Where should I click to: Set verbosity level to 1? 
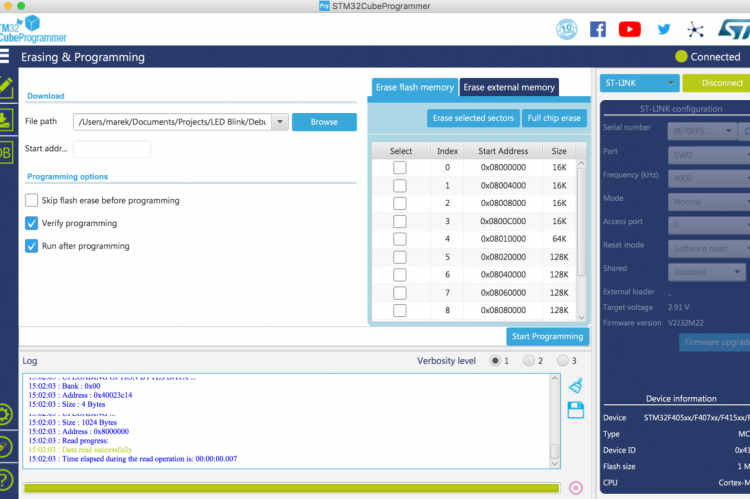coord(495,360)
